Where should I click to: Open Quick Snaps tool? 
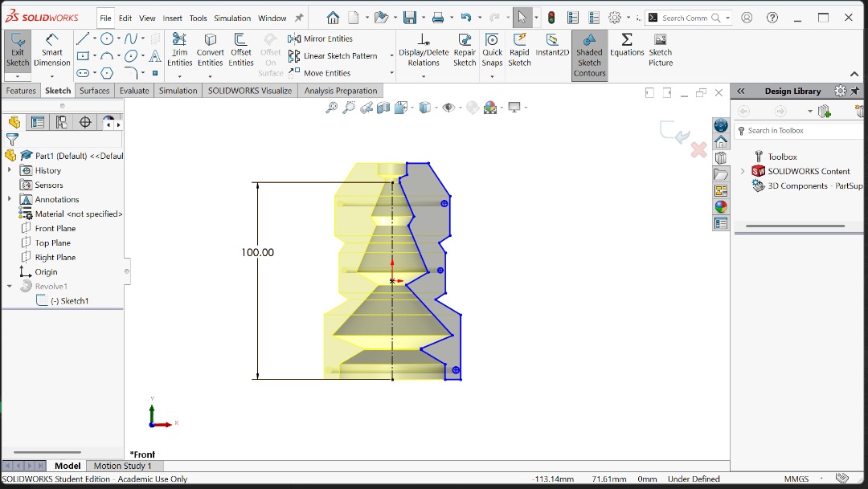click(492, 51)
